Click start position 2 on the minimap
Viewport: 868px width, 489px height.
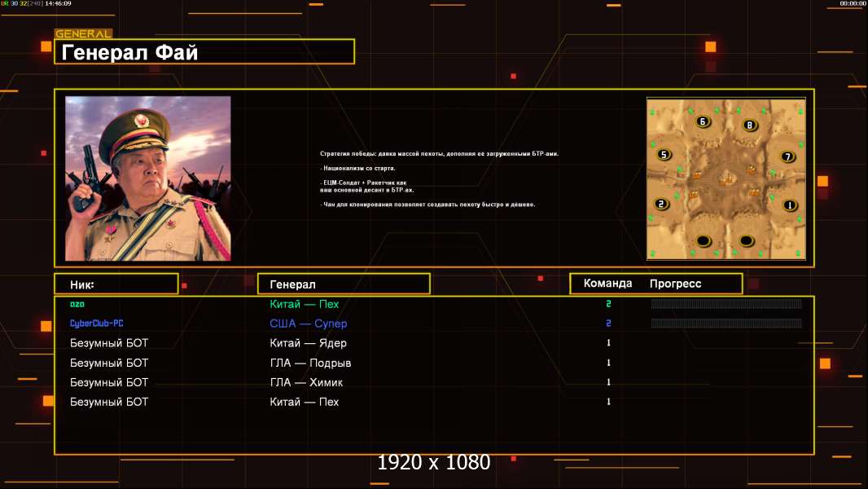[x=661, y=204]
